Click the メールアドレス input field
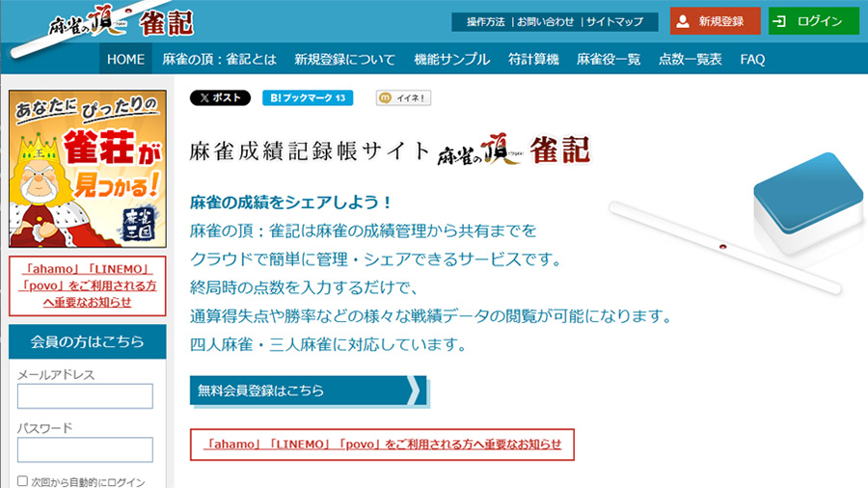868x488 pixels. (x=85, y=396)
